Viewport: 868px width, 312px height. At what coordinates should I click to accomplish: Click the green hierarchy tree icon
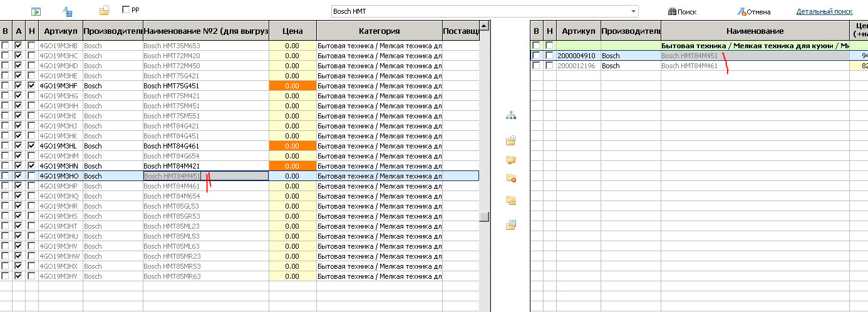click(511, 115)
